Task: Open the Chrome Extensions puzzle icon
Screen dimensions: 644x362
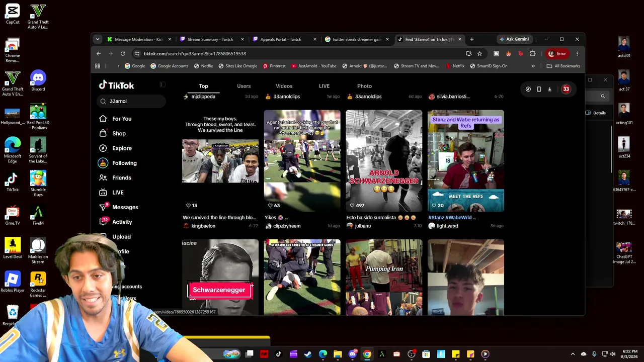Action: pyautogui.click(x=533, y=53)
